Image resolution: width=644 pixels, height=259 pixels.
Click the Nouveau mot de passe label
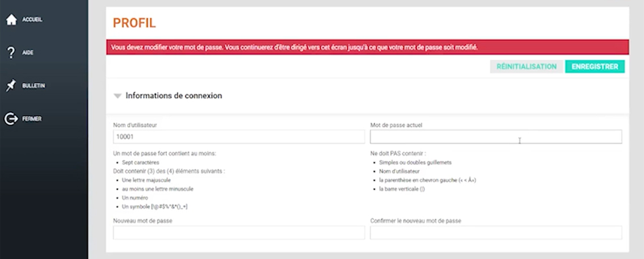tap(142, 221)
